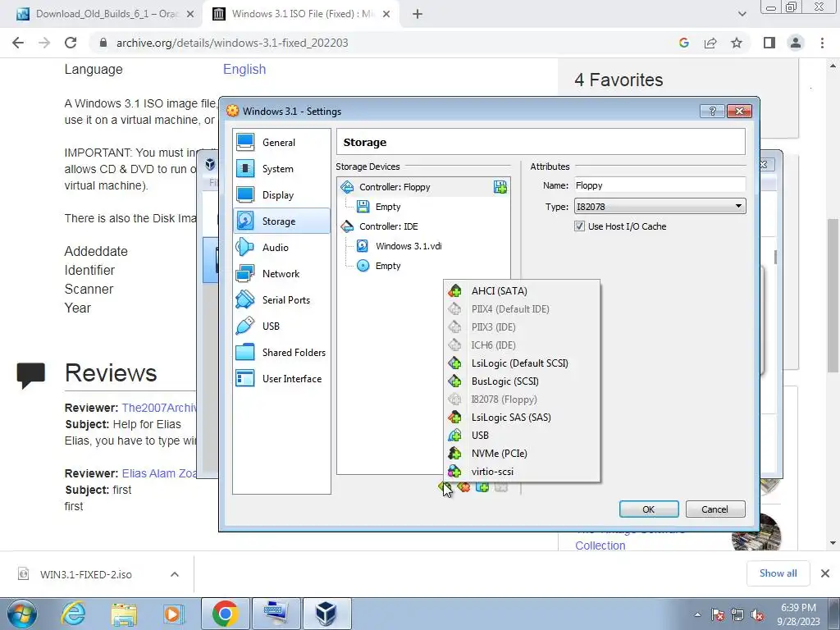Click the add attachment icon below storage tree
This screenshot has height=630, width=840.
(x=482, y=486)
